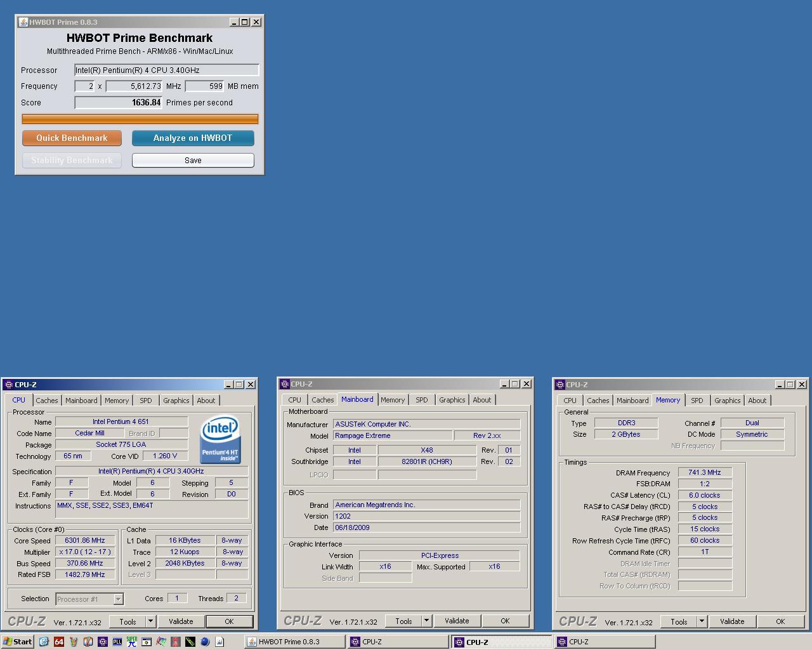Click the Bus Speed value 370.66 MHz
The height and width of the screenshot is (650, 812).
tap(85, 563)
